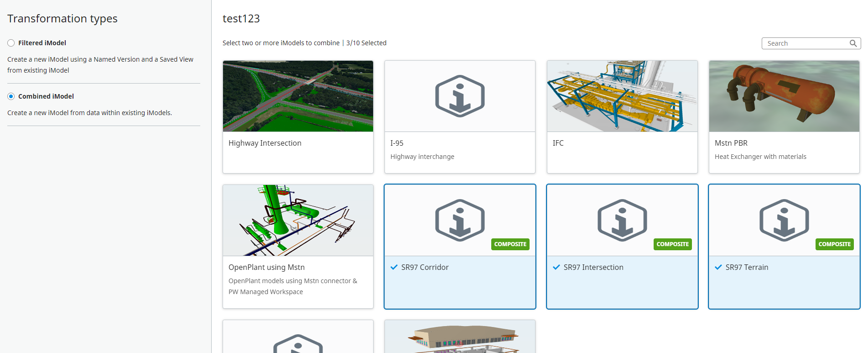
Task: Click the IFC card title
Action: [x=558, y=143]
